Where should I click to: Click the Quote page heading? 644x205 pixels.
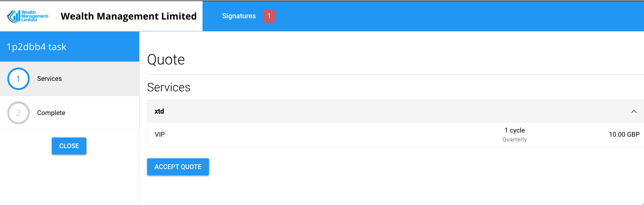166,60
